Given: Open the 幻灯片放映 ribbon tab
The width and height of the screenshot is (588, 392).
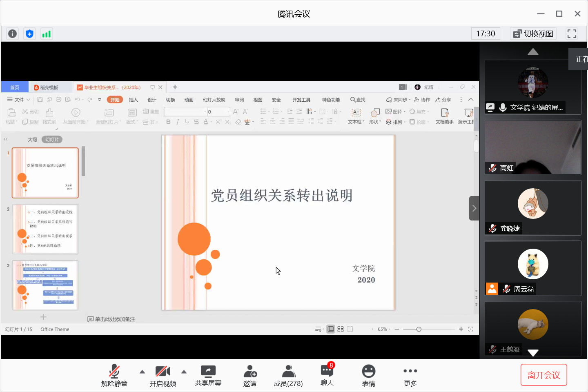Looking at the screenshot, I should point(213,99).
